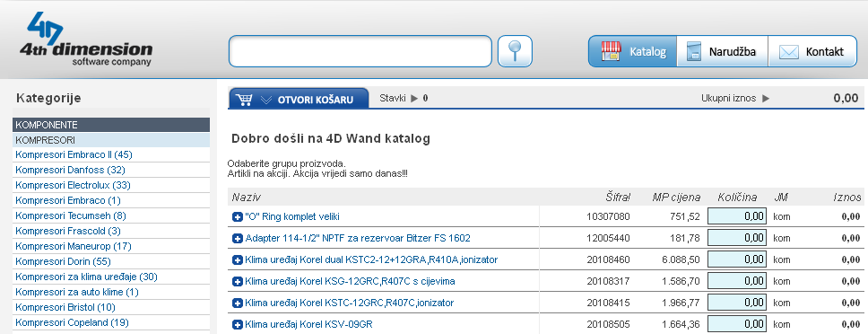Click the Naziv column header
This screenshot has height=334, width=868.
[247, 198]
